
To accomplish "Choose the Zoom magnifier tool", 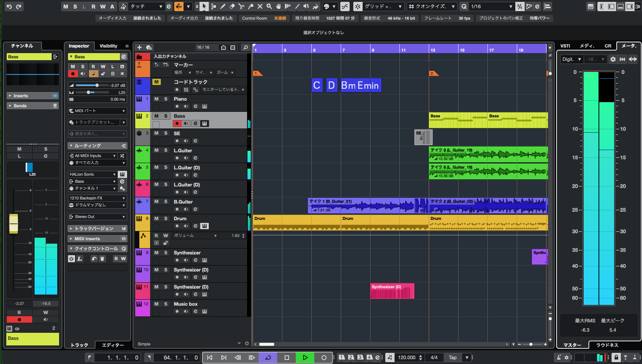I will (269, 6).
